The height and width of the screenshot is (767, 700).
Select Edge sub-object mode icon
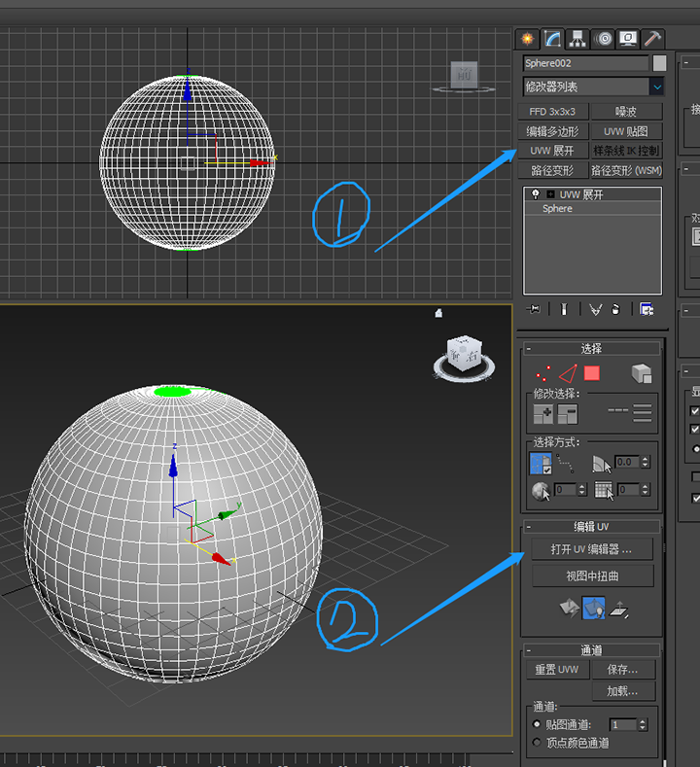point(568,373)
